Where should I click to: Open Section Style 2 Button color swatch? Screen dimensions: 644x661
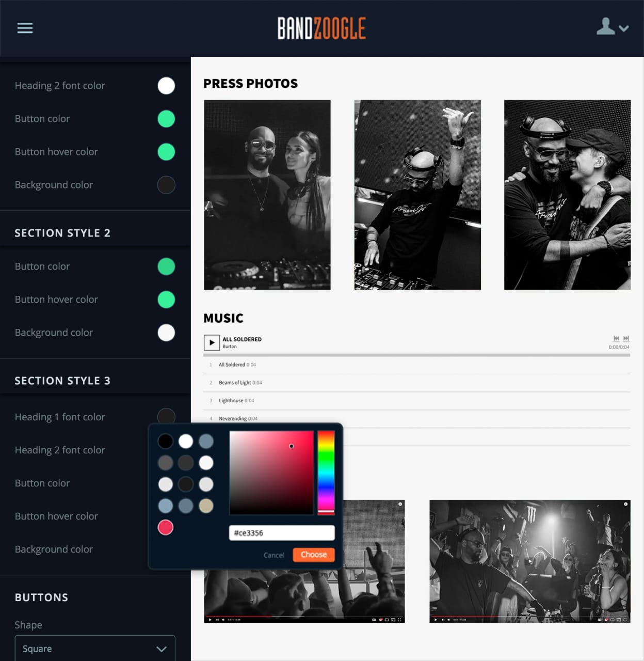166,266
